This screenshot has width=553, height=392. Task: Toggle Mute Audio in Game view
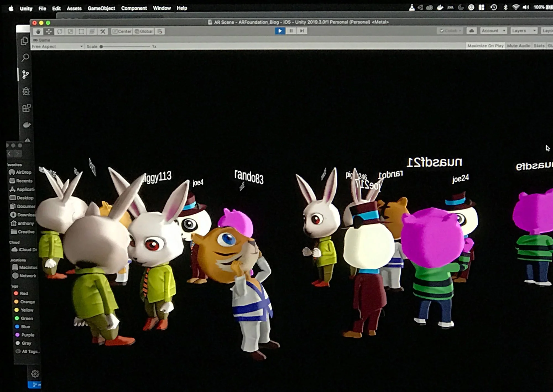tap(518, 46)
